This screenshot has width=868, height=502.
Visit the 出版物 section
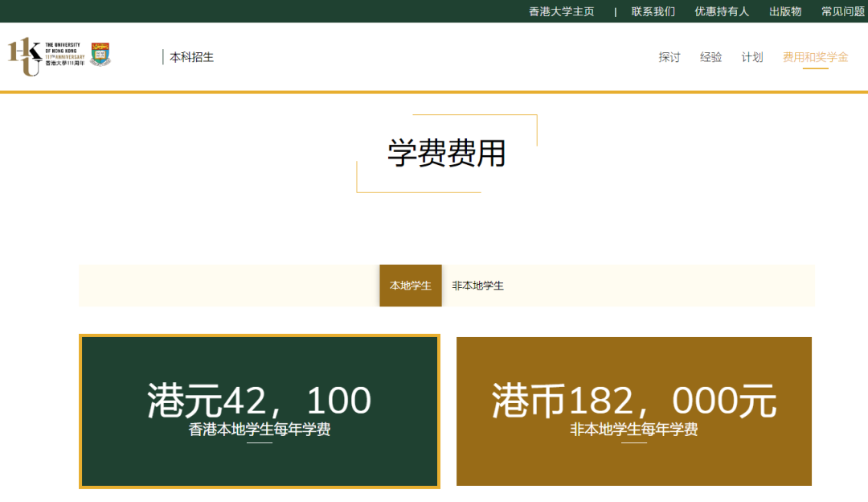[x=784, y=11]
